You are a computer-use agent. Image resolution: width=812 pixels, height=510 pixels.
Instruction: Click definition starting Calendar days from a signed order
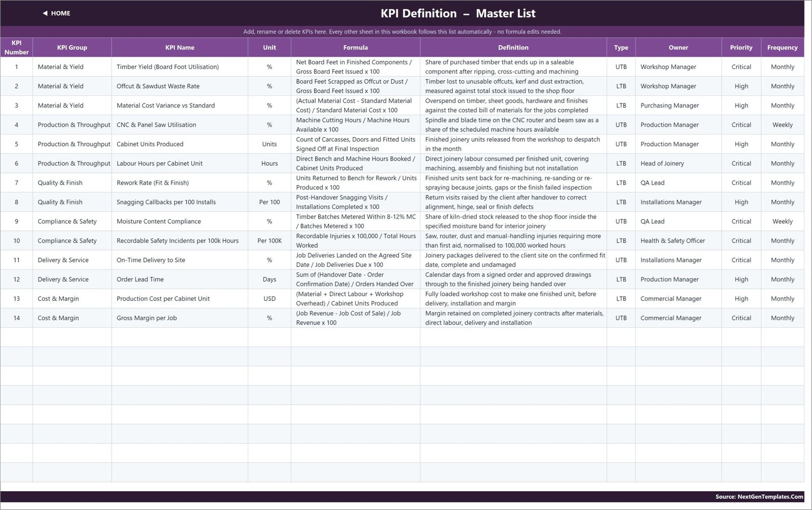coord(513,279)
